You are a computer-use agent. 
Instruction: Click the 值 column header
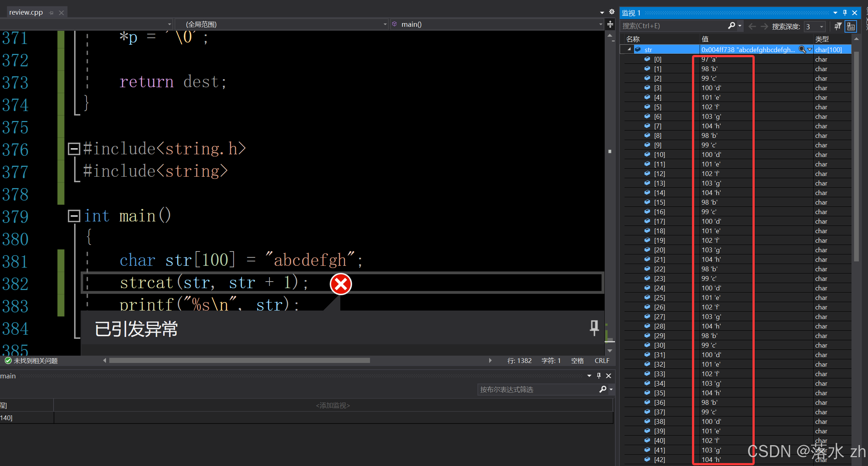coord(705,39)
